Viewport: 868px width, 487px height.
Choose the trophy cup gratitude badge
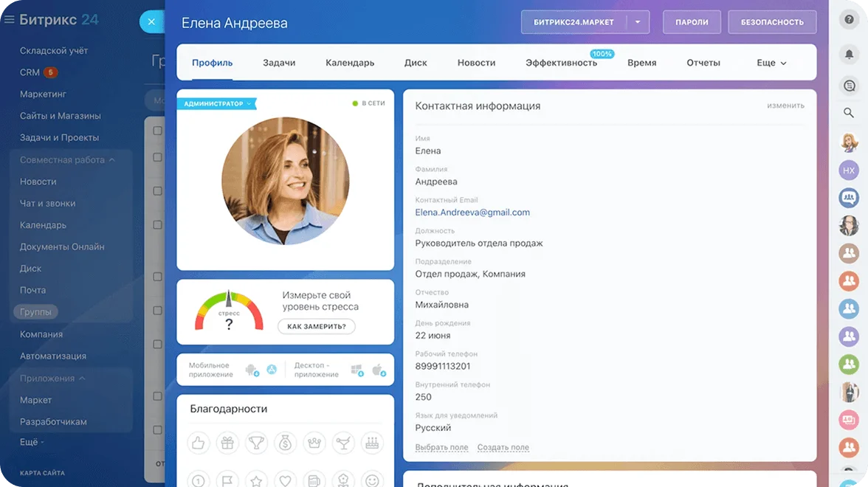(x=256, y=443)
